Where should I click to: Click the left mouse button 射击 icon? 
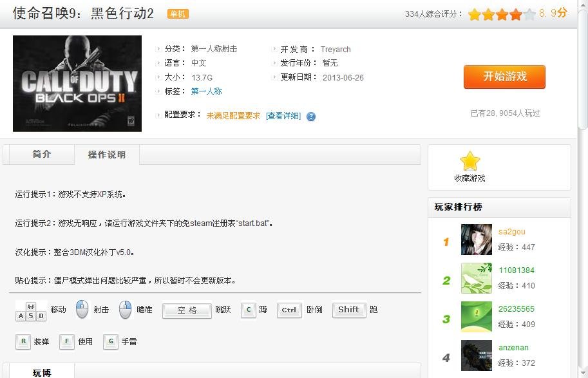pyautogui.click(x=82, y=309)
